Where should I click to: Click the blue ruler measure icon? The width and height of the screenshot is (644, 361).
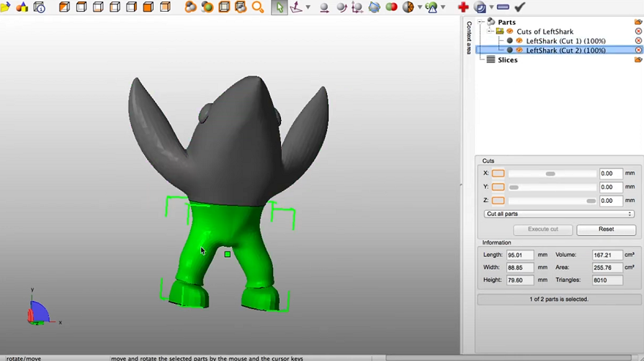tap(503, 7)
